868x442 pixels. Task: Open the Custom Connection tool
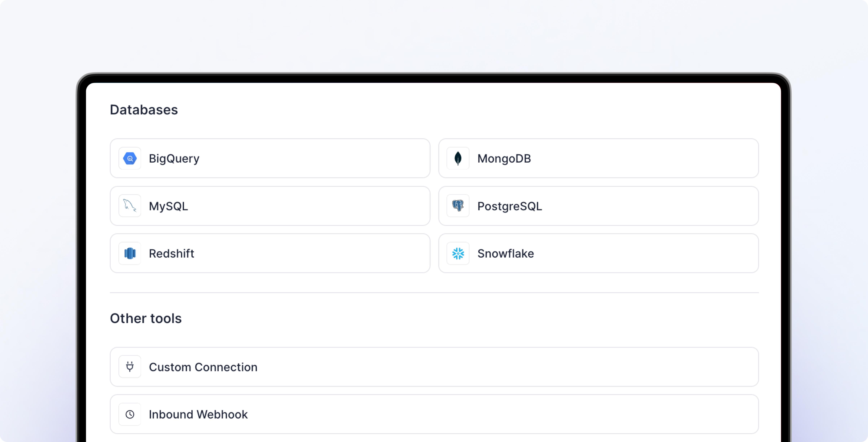(x=434, y=367)
